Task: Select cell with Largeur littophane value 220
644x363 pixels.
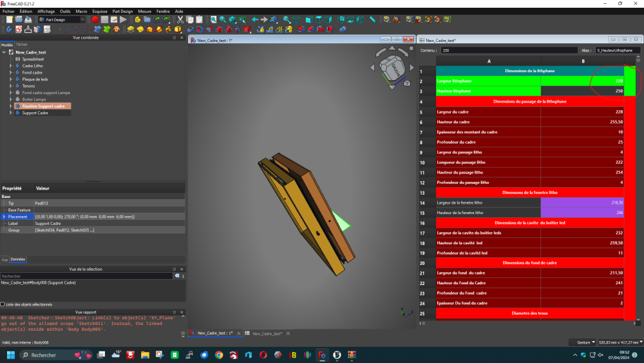Action: click(582, 81)
